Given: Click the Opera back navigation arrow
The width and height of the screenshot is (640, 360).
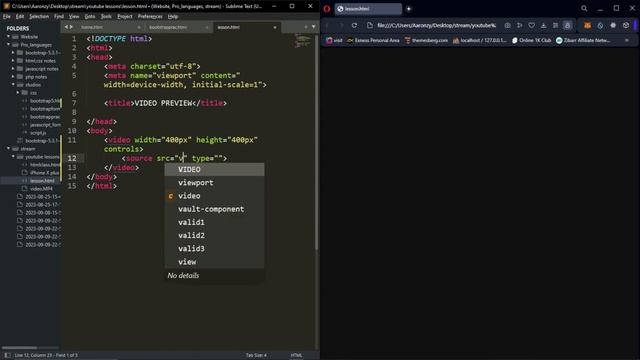Looking at the screenshot, I should point(327,25).
